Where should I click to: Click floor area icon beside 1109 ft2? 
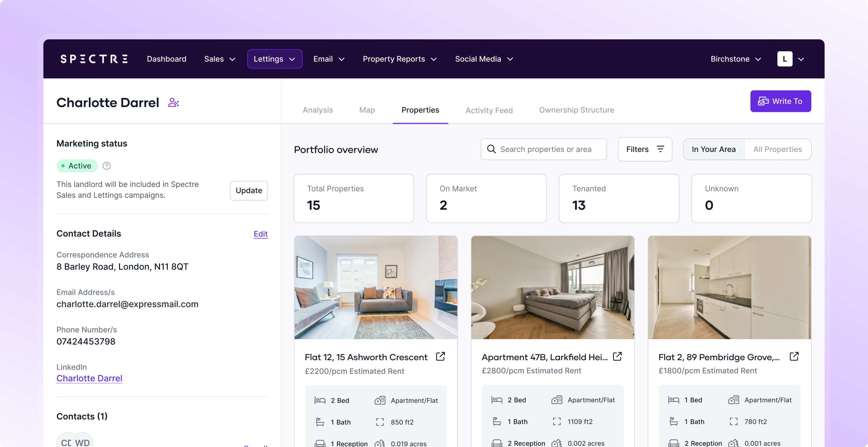(x=557, y=422)
